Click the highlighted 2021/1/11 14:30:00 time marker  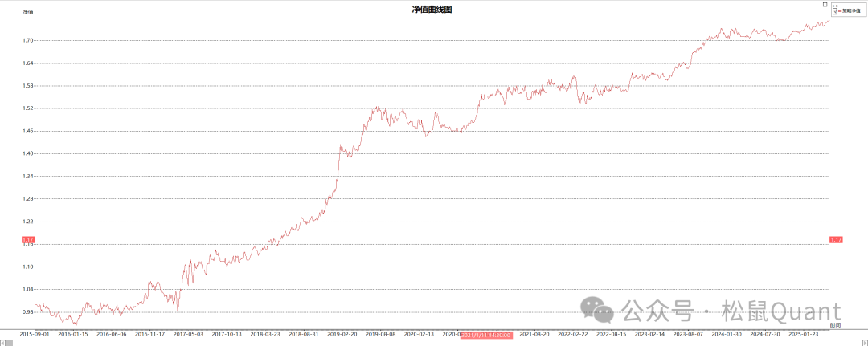click(x=486, y=334)
